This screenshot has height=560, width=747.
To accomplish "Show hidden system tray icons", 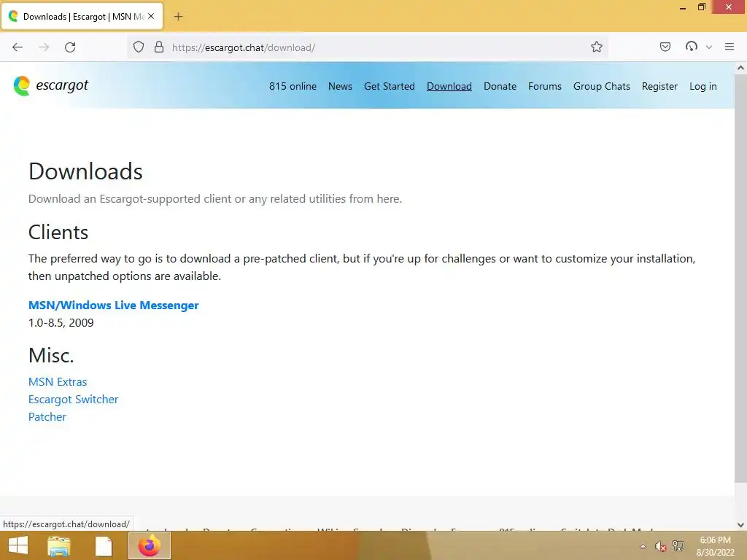I will coord(643,546).
